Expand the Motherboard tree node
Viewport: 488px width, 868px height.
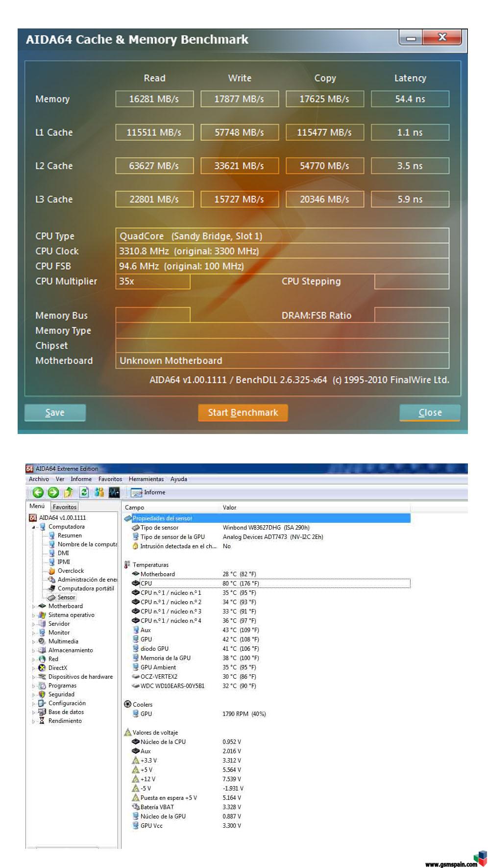click(x=34, y=607)
